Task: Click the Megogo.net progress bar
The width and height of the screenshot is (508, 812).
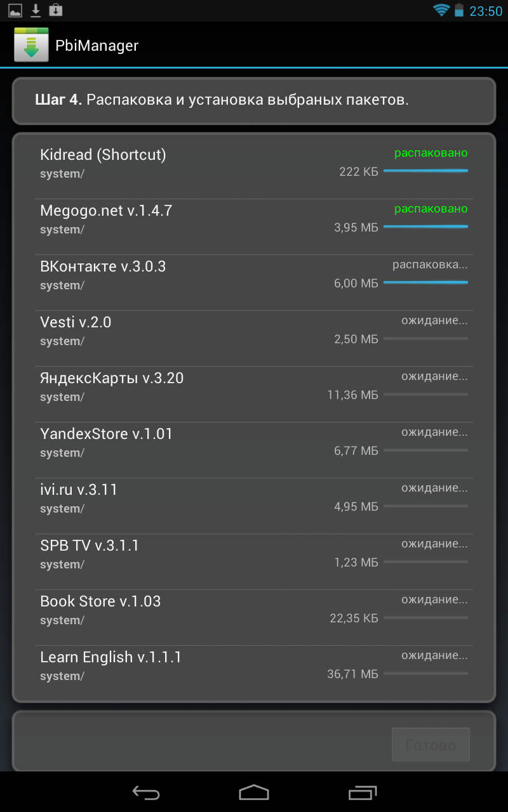Action: pyautogui.click(x=426, y=226)
